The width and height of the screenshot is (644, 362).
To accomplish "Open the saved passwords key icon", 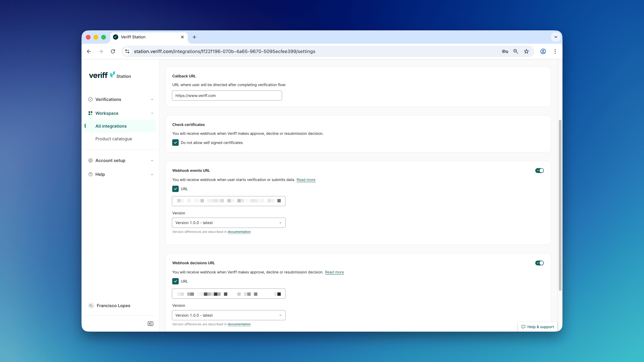I will coord(505,51).
